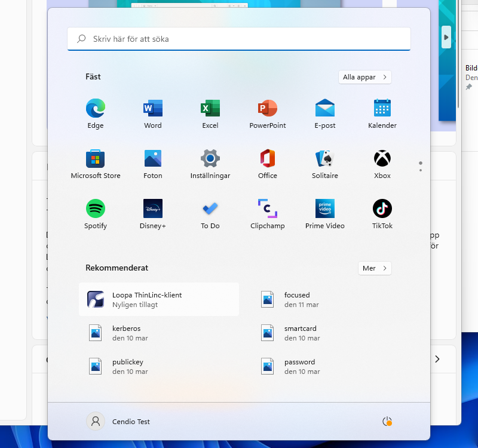The height and width of the screenshot is (448, 478).
Task: Open the recommended file password
Action: pyautogui.click(x=330, y=366)
